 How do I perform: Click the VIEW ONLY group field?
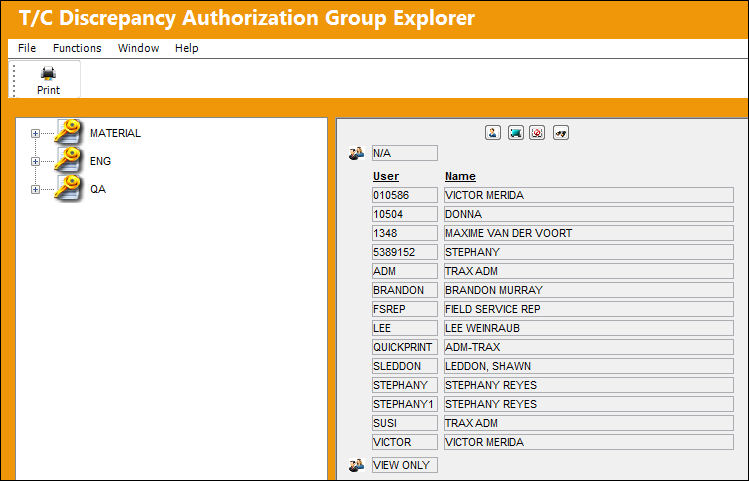pos(405,465)
